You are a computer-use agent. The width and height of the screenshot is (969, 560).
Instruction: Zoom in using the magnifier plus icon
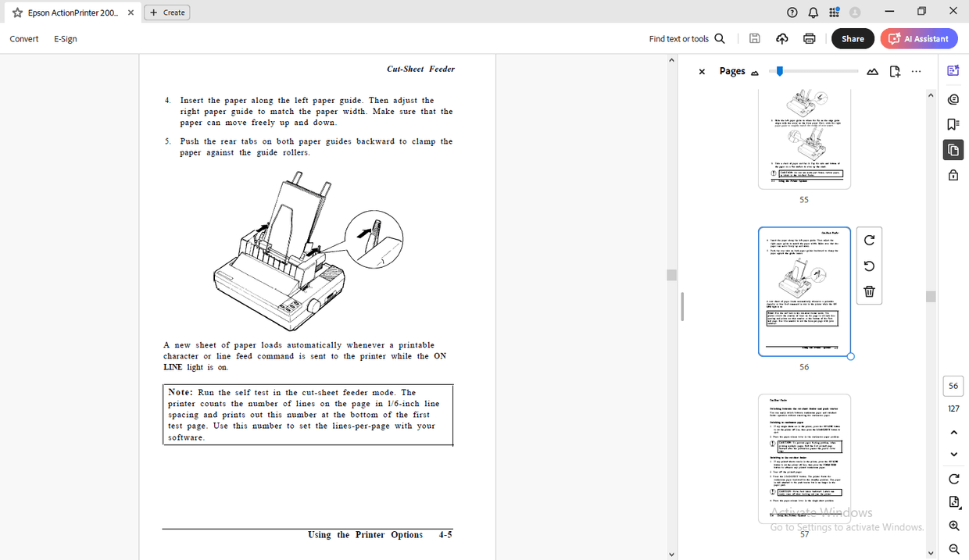click(953, 525)
